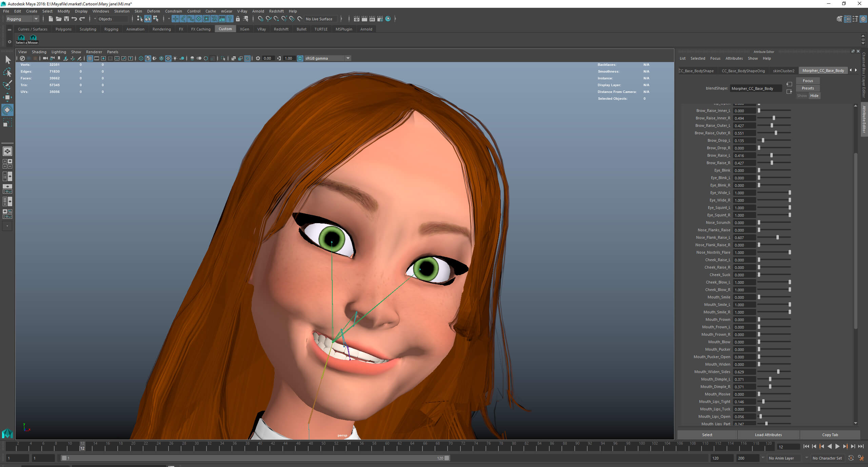
Task: Click the Paint Selection tool
Action: [7, 84]
